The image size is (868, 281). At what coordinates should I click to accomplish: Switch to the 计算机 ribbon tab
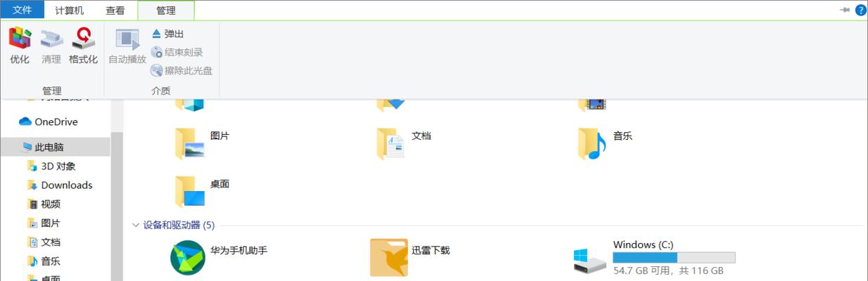(x=69, y=11)
